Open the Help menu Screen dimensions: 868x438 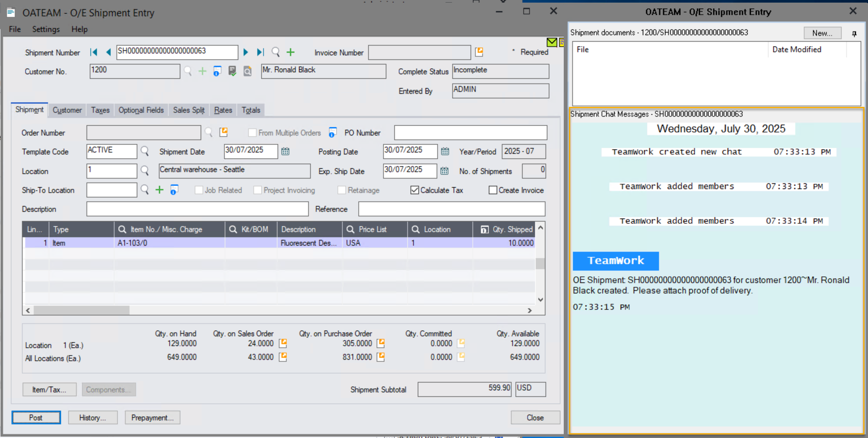point(80,29)
